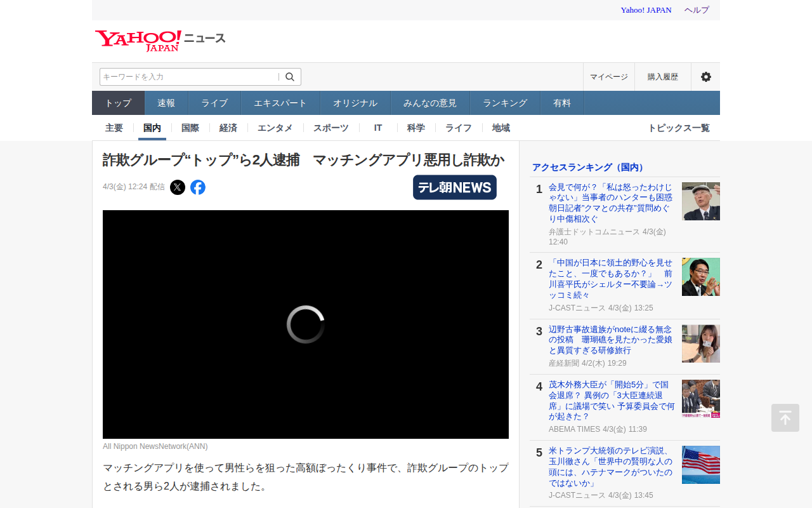812x508 pixels.
Task: Click the ヘルプ link at top
Action: tap(697, 10)
